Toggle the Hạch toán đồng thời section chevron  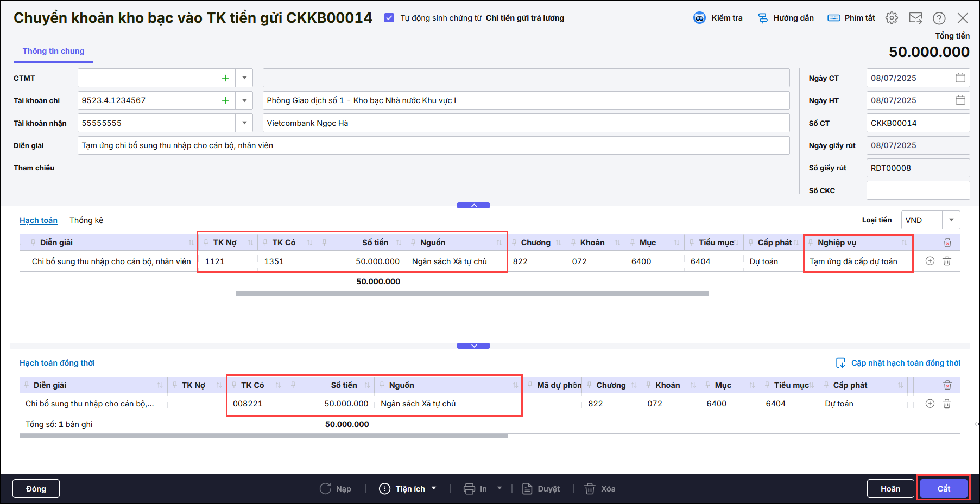pyautogui.click(x=473, y=346)
